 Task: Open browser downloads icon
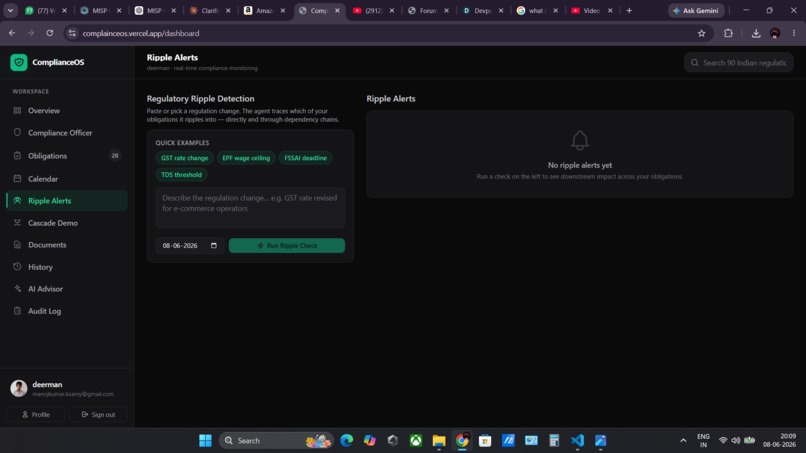[x=756, y=33]
